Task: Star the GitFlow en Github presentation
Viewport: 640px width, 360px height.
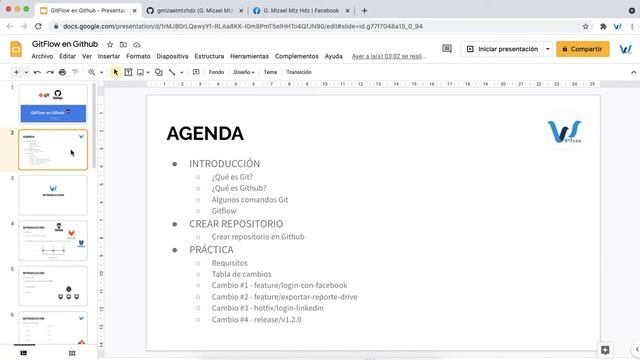Action: (x=110, y=44)
